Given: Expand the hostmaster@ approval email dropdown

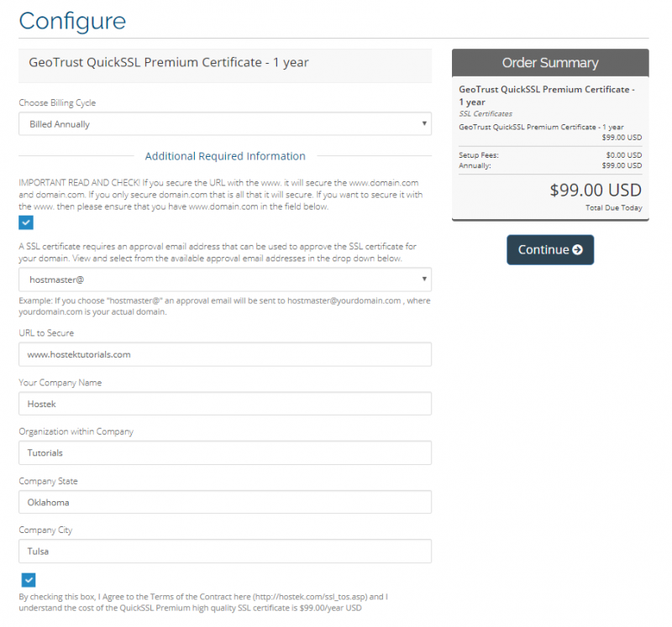Looking at the screenshot, I should (224, 280).
